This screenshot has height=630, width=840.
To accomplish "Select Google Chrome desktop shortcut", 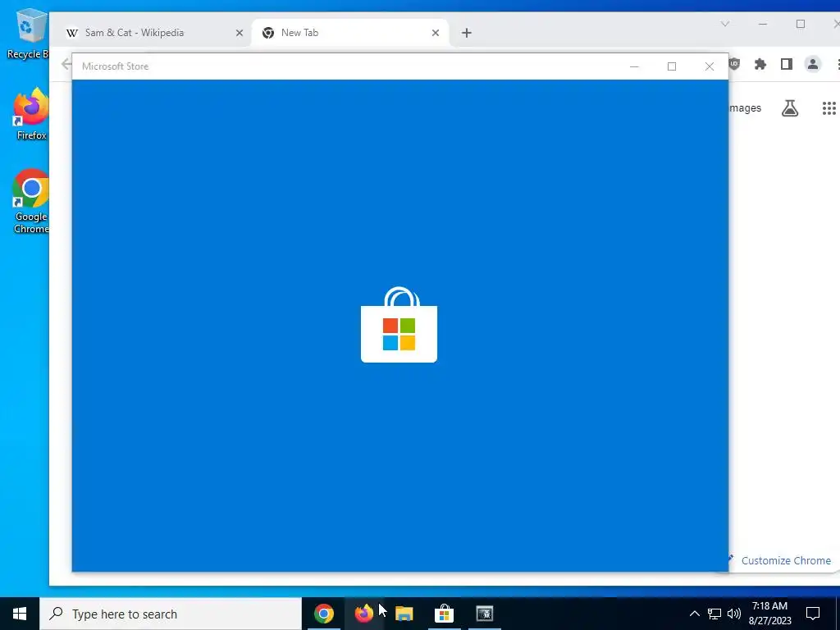I will (31, 202).
